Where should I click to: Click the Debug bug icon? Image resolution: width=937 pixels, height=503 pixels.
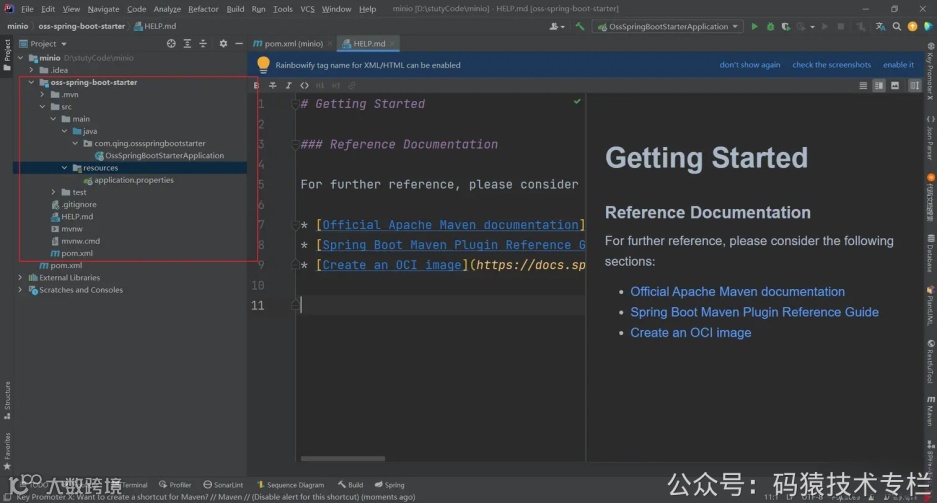click(x=770, y=26)
